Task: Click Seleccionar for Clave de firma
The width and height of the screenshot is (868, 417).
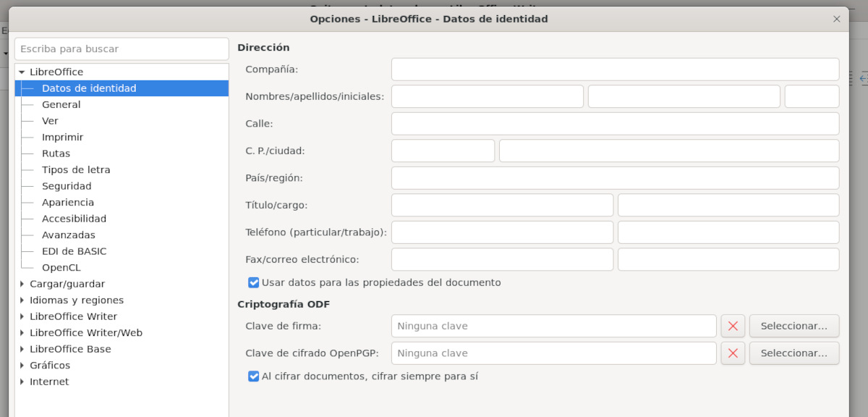Action: (x=794, y=326)
